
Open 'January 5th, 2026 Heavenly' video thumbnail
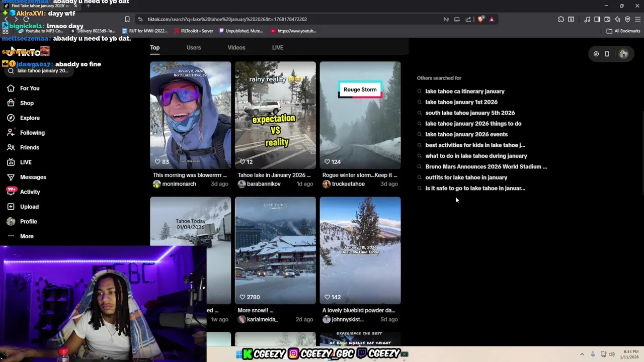pyautogui.click(x=360, y=250)
